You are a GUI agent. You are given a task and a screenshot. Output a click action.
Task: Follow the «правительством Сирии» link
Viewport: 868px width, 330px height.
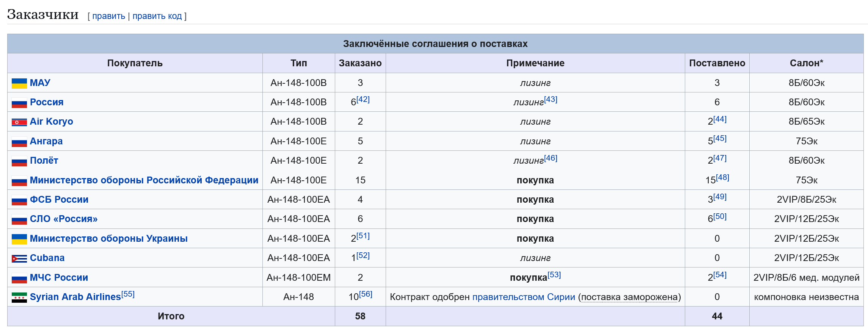(x=524, y=297)
